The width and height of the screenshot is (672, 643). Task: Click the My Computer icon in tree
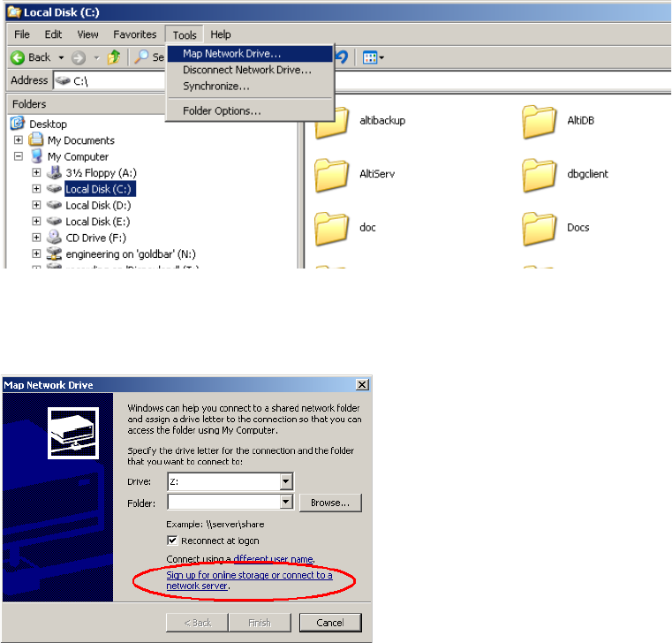coord(37,156)
